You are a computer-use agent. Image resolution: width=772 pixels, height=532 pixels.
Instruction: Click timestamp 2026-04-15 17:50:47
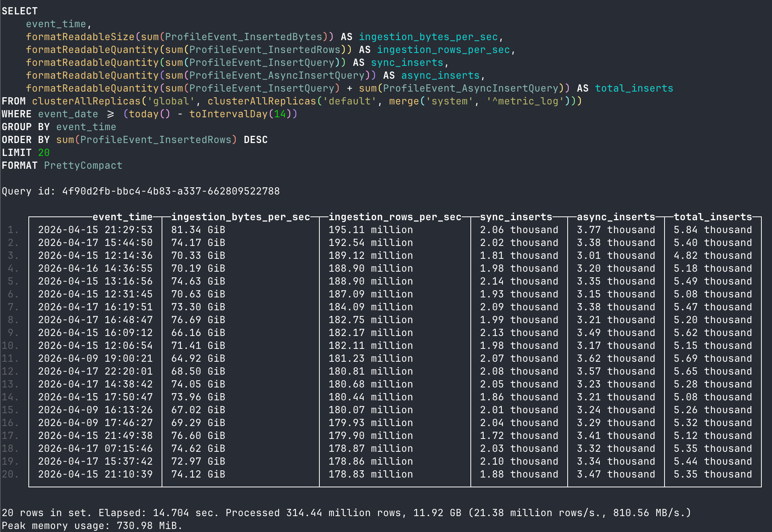[95, 397]
